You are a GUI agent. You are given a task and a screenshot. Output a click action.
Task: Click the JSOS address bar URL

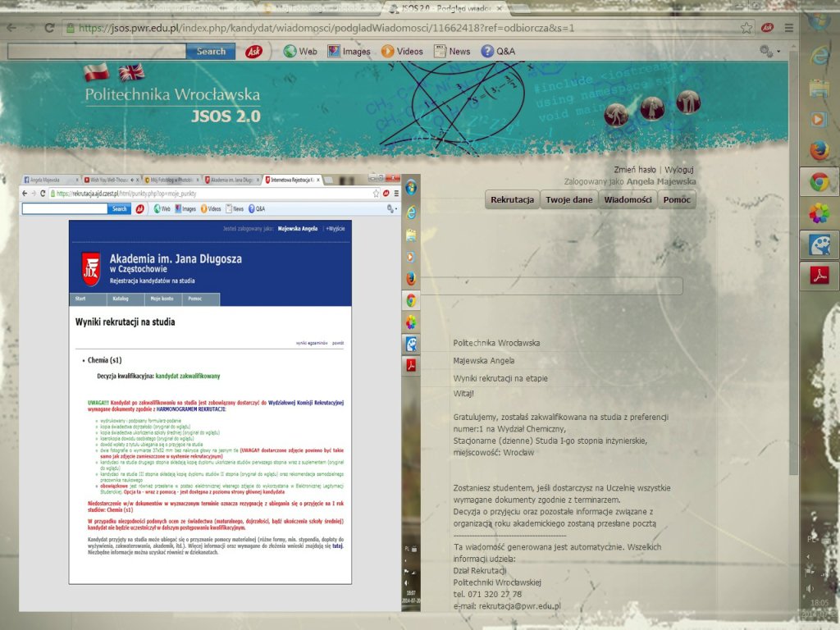pyautogui.click(x=326, y=28)
